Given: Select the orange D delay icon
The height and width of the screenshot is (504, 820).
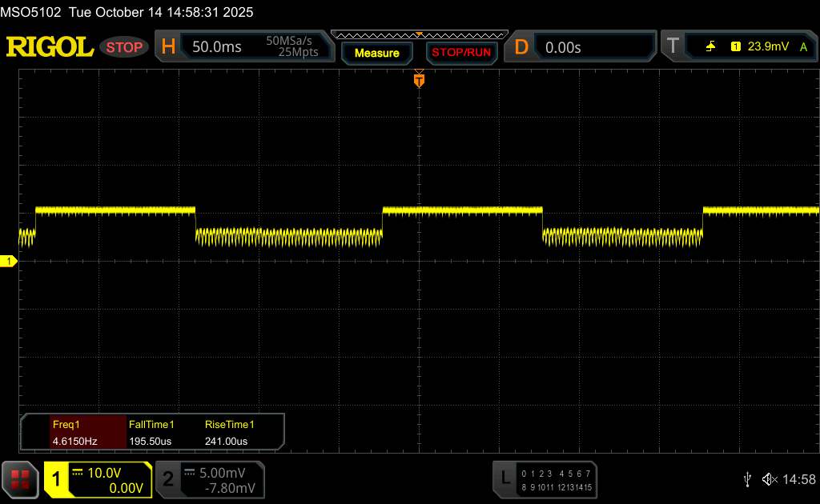Looking at the screenshot, I should click(x=521, y=47).
